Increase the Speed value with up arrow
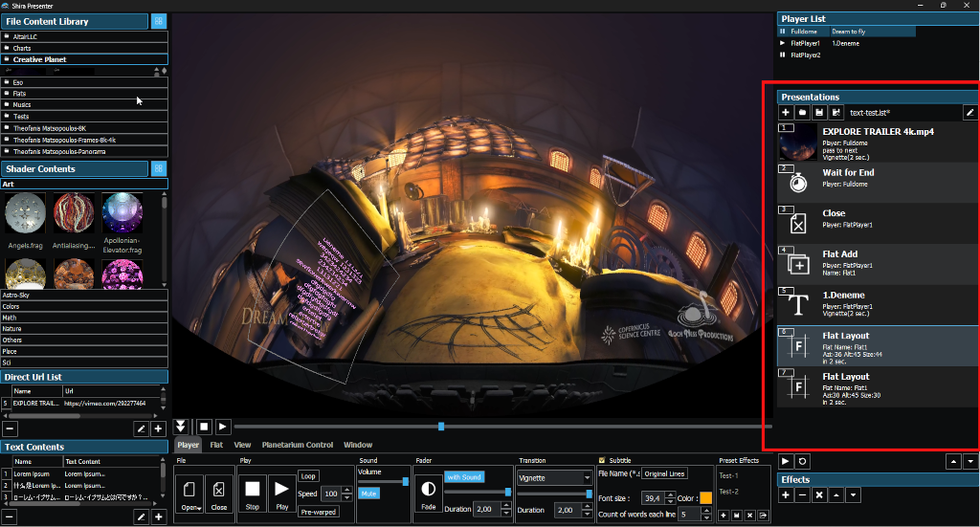 [x=346, y=490]
